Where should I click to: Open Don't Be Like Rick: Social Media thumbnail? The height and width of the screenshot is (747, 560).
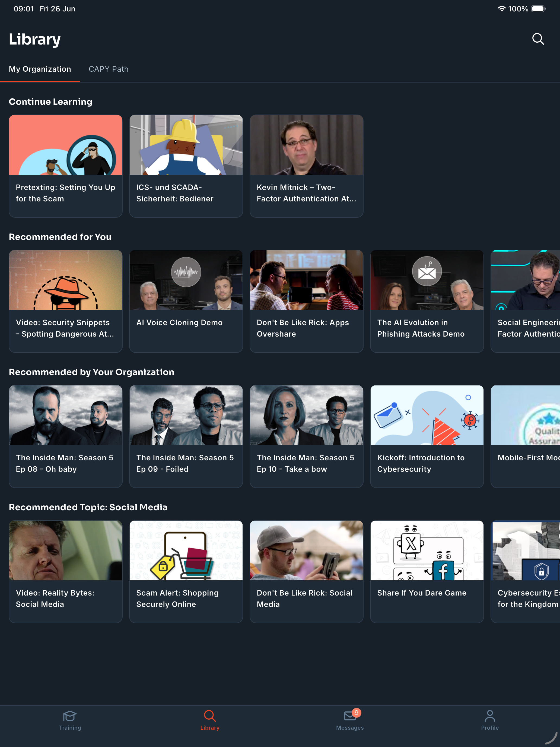coord(307,550)
